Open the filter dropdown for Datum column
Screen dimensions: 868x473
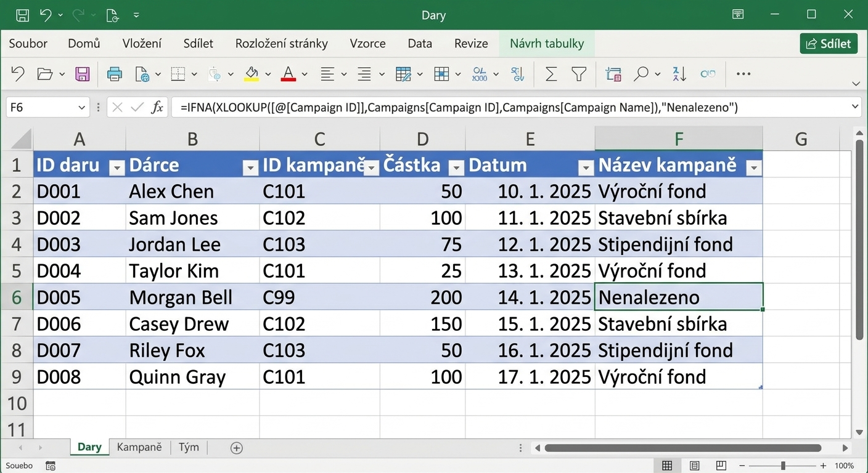[586, 168]
